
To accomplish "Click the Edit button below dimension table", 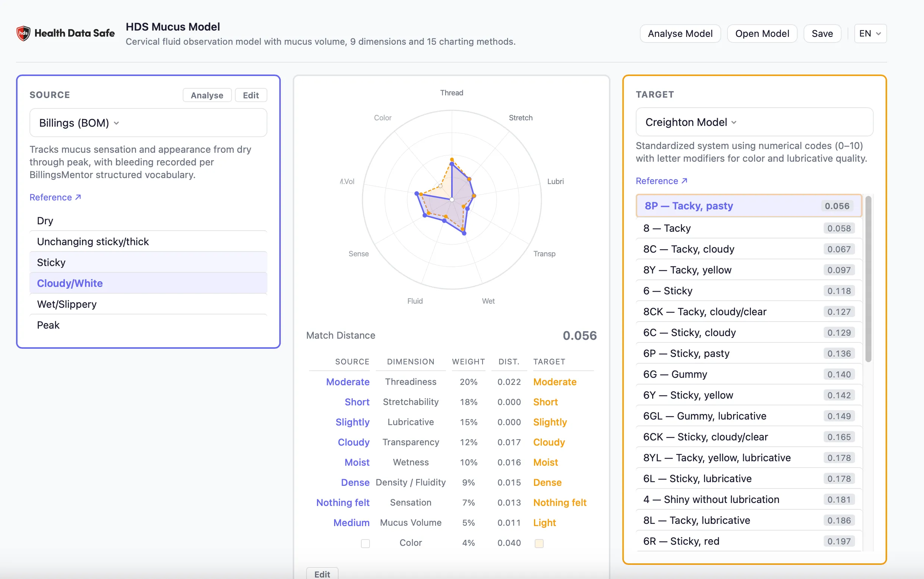I will pos(322,574).
